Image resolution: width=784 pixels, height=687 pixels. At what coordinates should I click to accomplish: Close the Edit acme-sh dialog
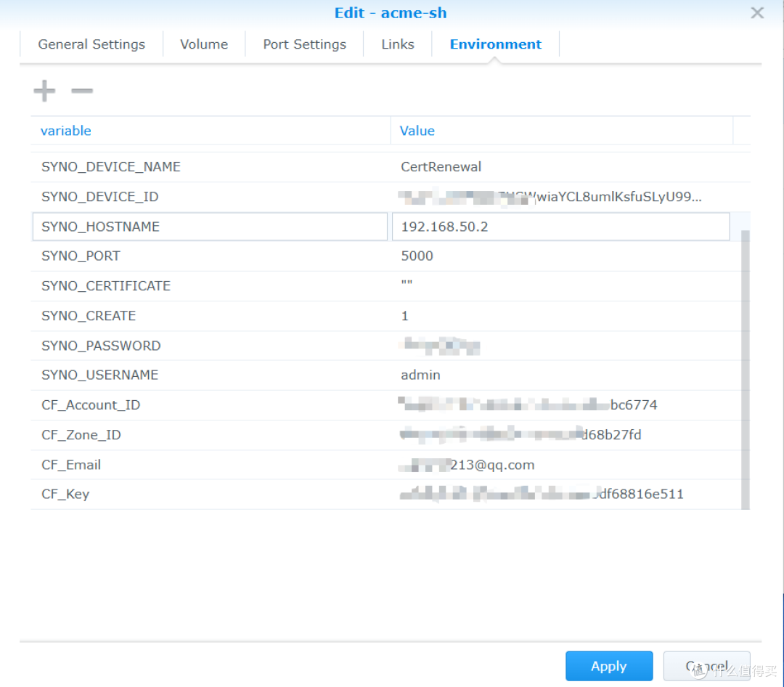click(x=757, y=12)
